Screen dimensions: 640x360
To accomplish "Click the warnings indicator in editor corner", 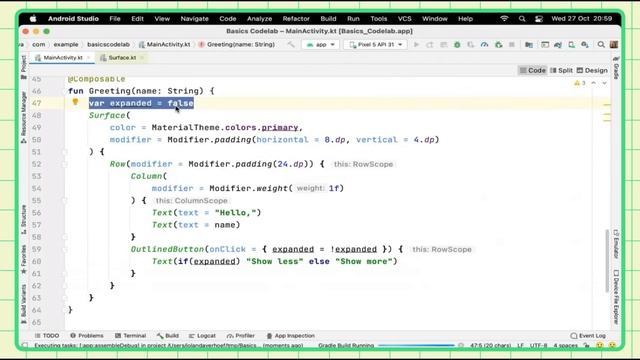I will coord(580,83).
